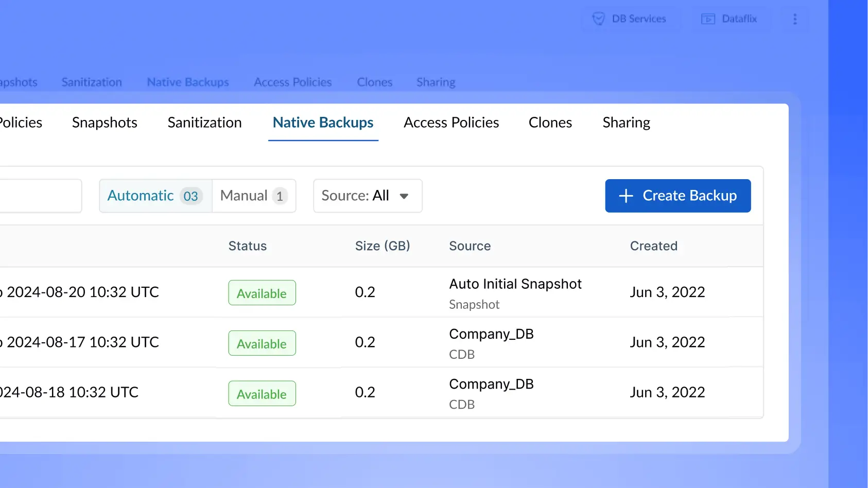
Task: Click the Source column header
Action: 470,246
